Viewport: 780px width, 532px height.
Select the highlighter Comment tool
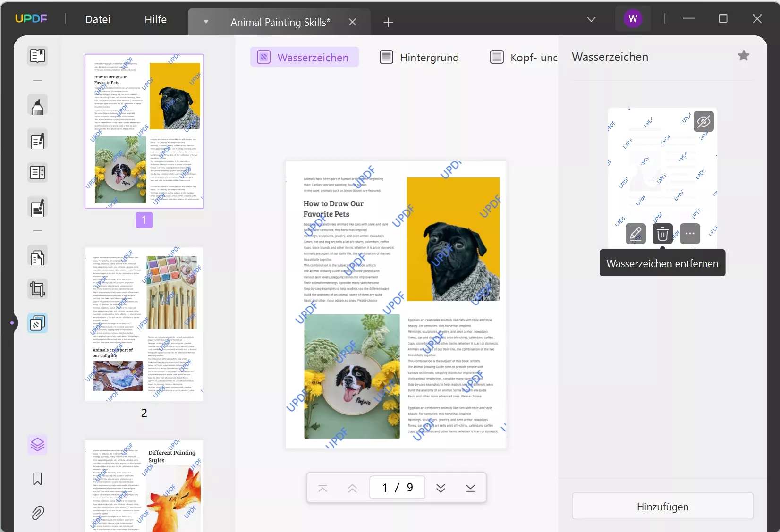[37, 106]
